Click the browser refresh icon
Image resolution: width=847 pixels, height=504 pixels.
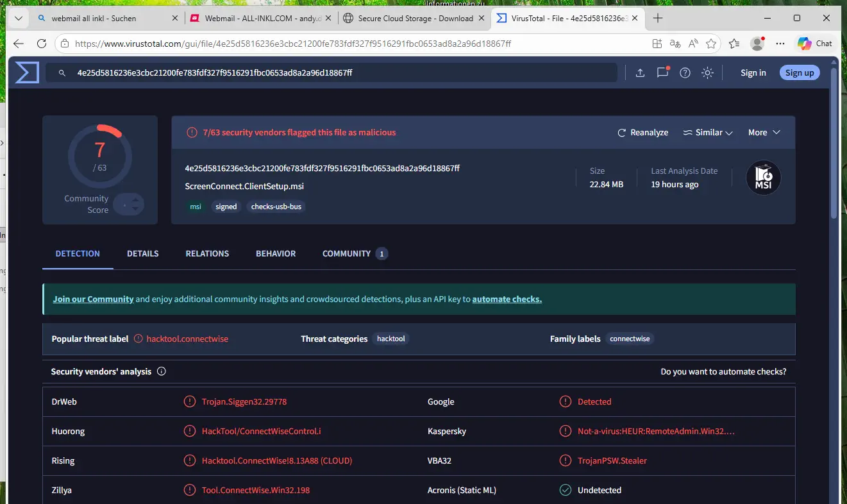coord(42,44)
